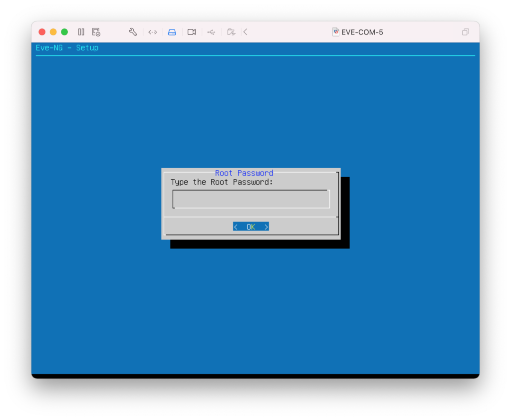511x420 pixels.
Task: Click the EVE-COM-5 document icon
Action: pyautogui.click(x=335, y=32)
